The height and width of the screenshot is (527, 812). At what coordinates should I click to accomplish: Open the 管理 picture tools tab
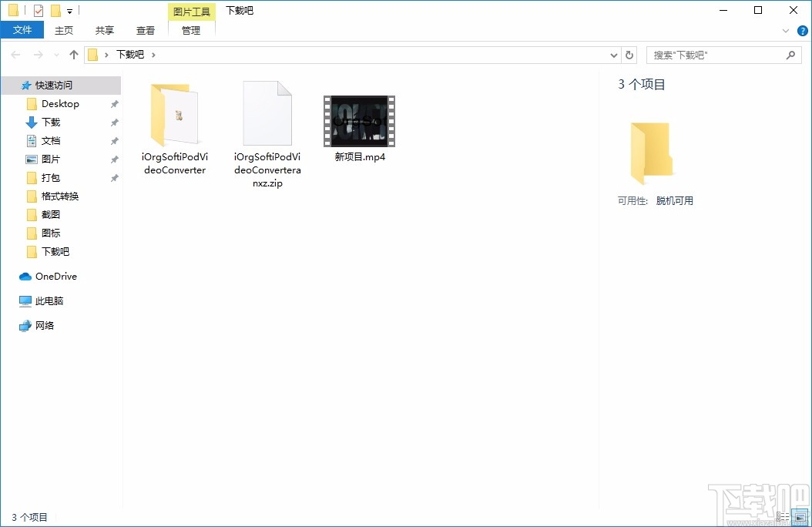tap(190, 31)
